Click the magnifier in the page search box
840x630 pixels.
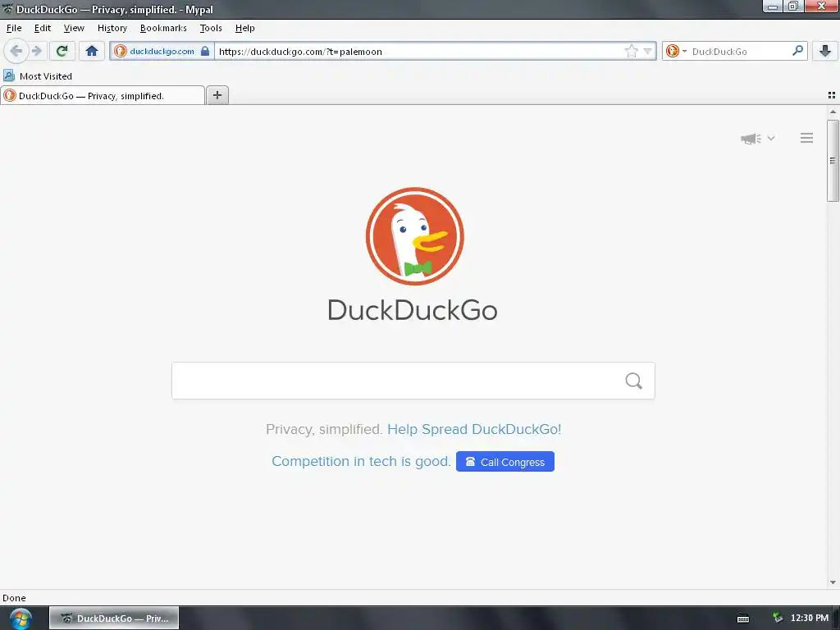click(x=634, y=381)
